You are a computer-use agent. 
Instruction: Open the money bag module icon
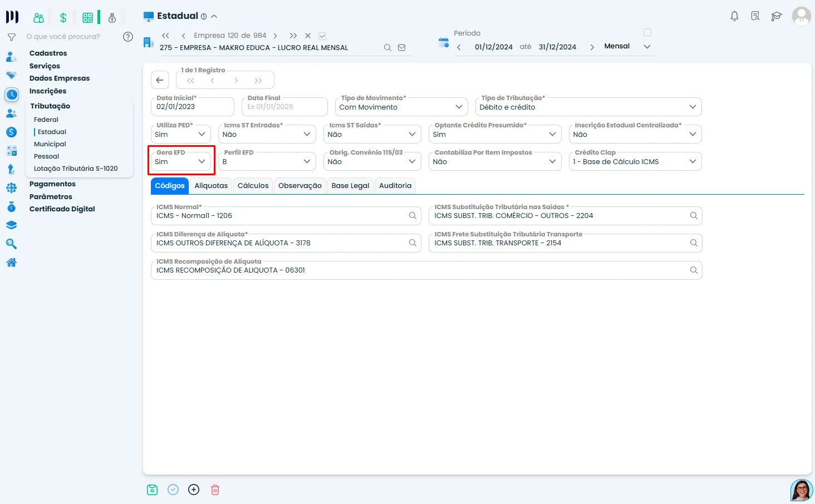point(112,18)
